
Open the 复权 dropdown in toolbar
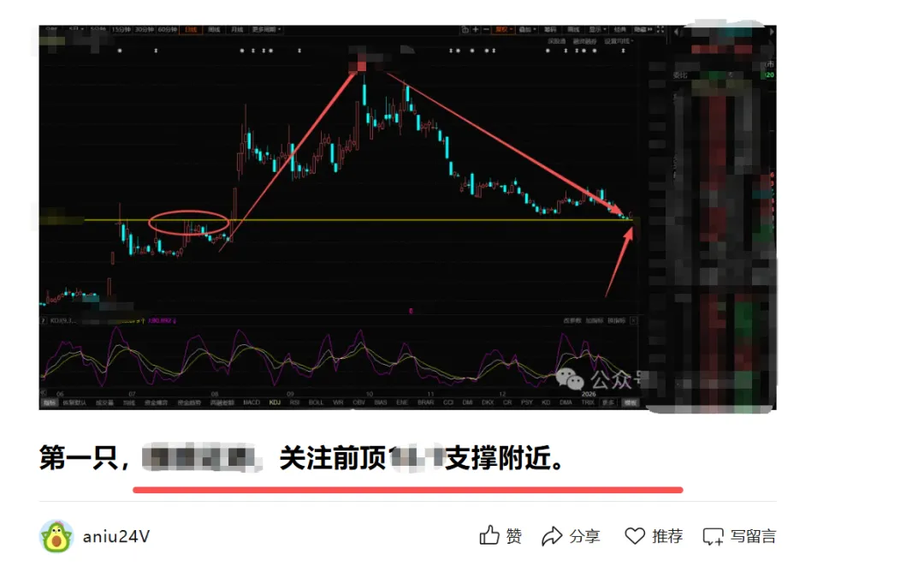pos(503,29)
